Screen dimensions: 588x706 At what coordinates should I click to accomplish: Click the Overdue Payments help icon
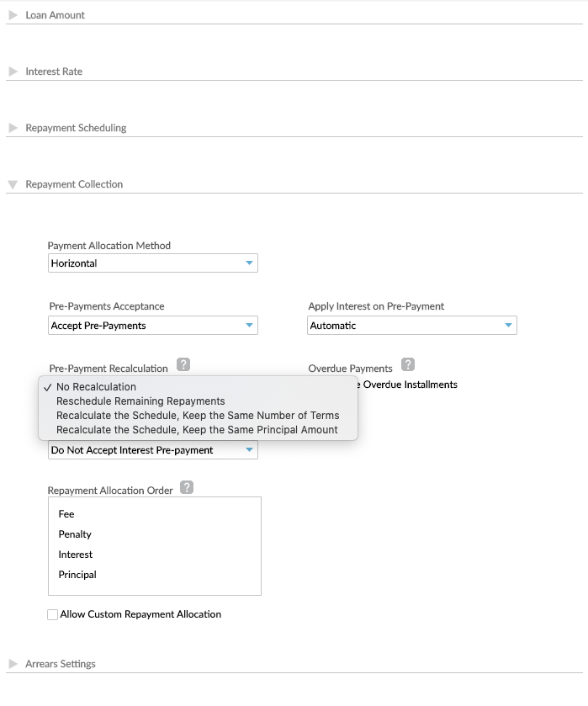409,365
